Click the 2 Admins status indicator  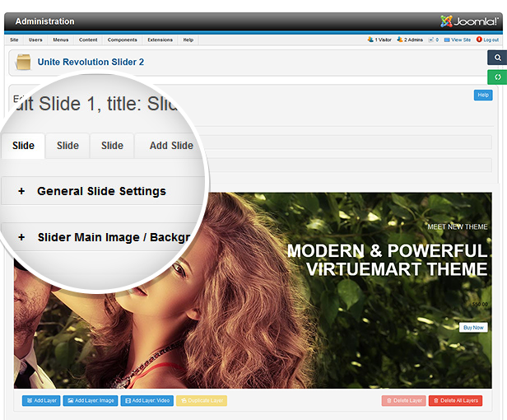click(x=412, y=40)
